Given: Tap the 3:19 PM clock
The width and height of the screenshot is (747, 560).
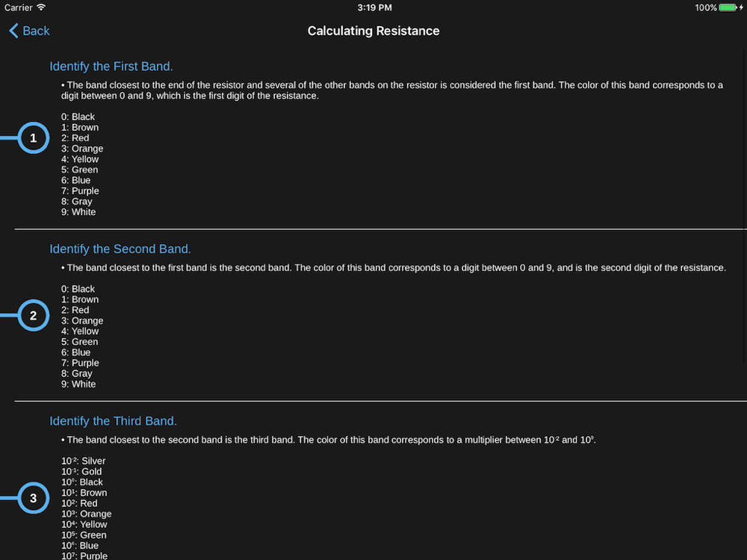Looking at the screenshot, I should tap(374, 7).
